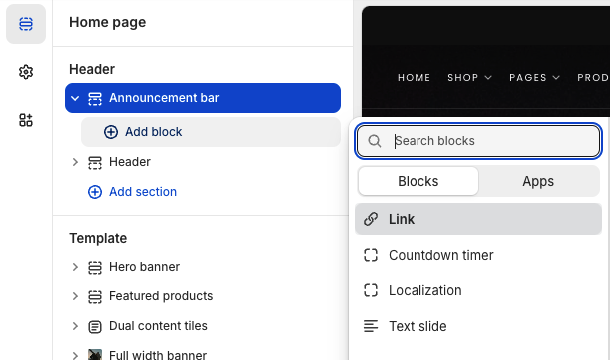Image resolution: width=610 pixels, height=360 pixels.
Task: Click the Header section icon
Action: 95,162
